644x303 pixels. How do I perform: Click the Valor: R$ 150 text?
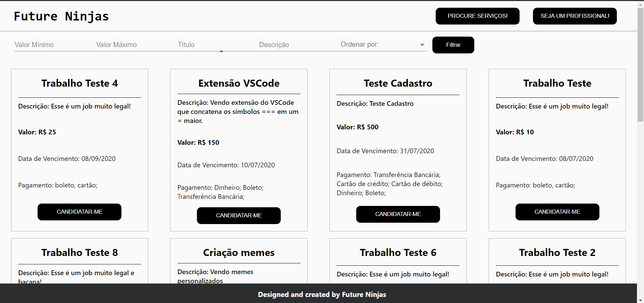(x=198, y=142)
